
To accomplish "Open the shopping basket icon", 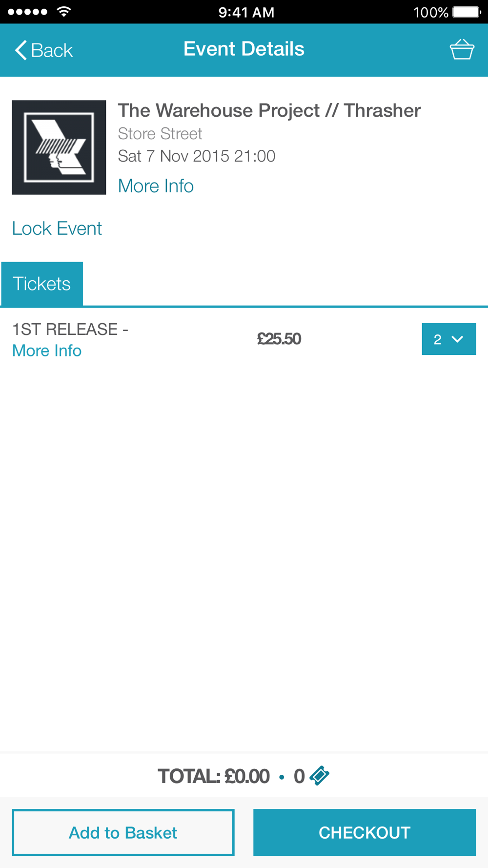I will 461,49.
